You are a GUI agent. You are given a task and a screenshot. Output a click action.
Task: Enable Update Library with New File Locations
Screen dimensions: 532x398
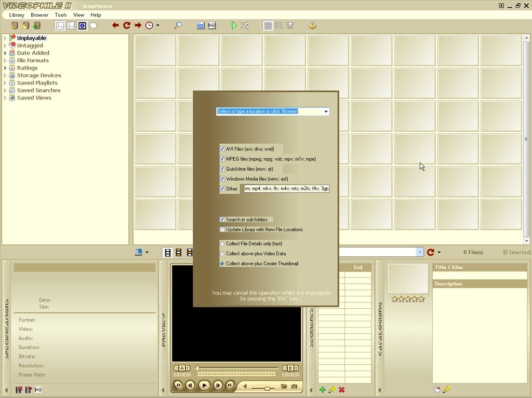tap(222, 229)
